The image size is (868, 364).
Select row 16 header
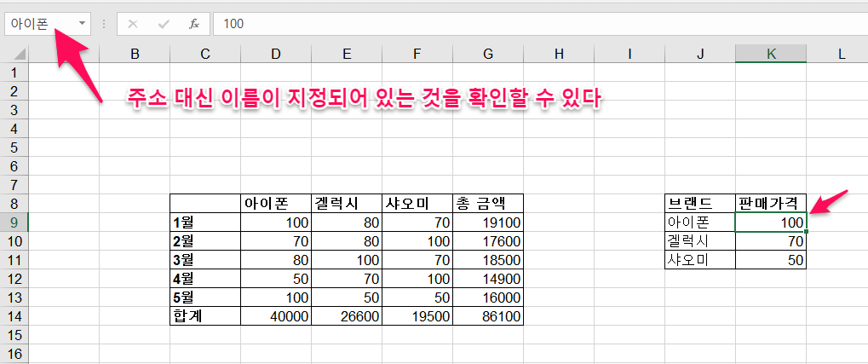coord(14,354)
